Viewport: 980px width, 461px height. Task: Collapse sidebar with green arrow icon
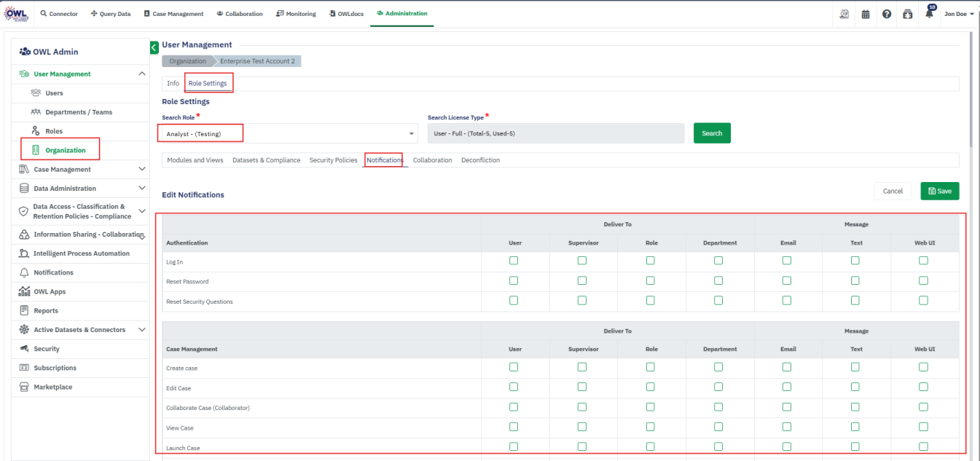(154, 47)
